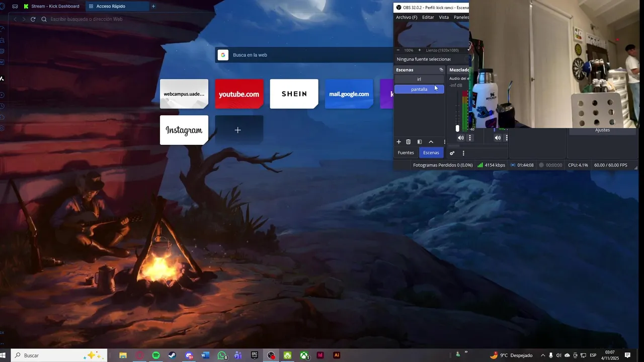Open second audio channel options dots
Screen dimensions: 644x362
tap(506, 138)
